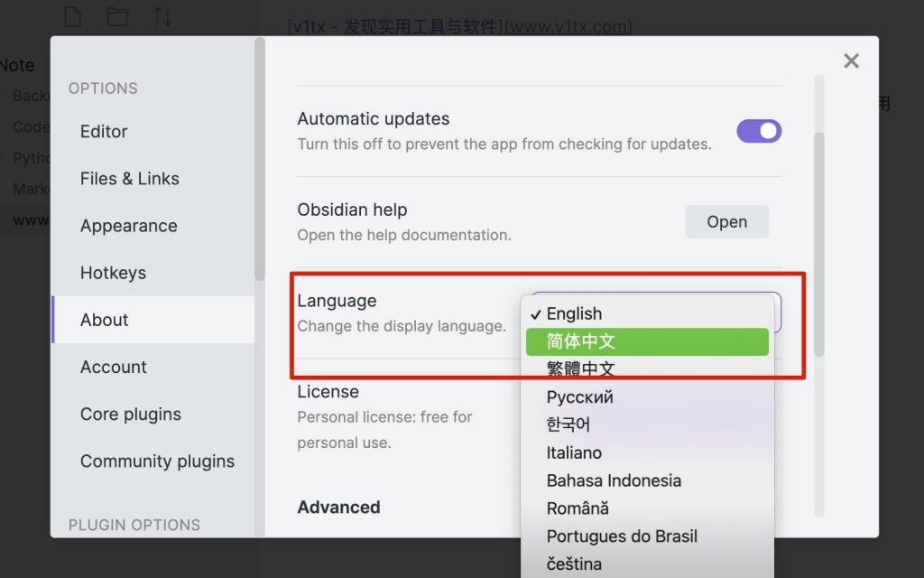The width and height of the screenshot is (924, 578).
Task: Choose English in the language list
Action: pyautogui.click(x=647, y=313)
